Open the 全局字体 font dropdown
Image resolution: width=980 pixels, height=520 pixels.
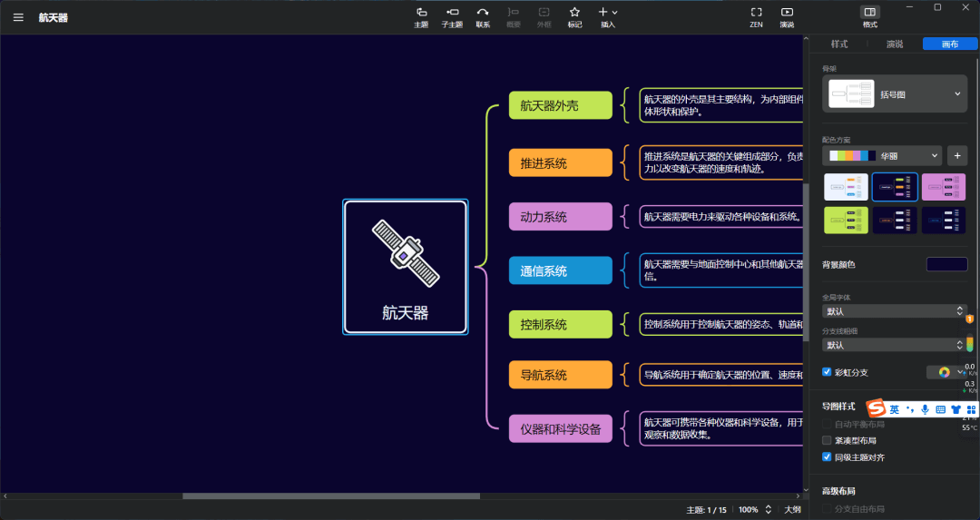894,311
